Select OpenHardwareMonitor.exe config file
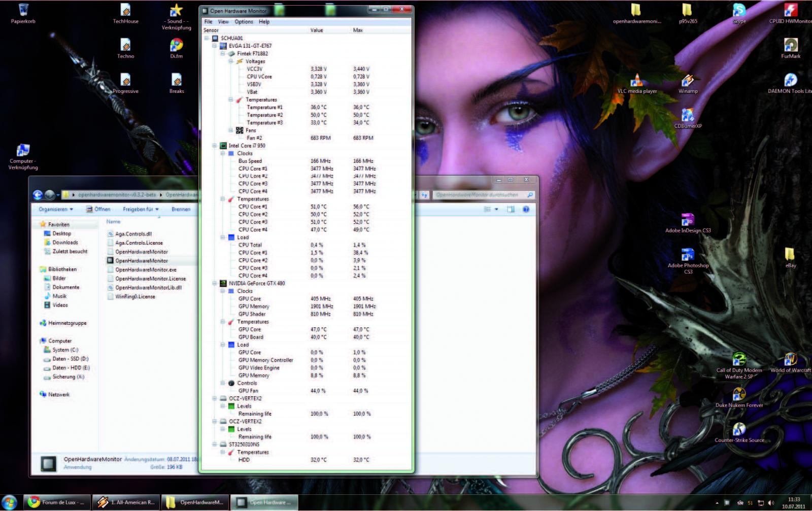The height and width of the screenshot is (511, 812). 142,269
